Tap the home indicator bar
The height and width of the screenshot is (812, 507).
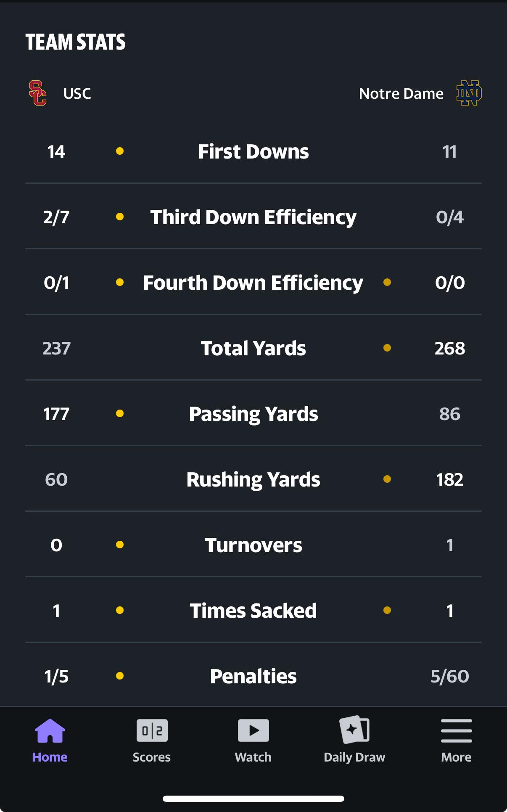(253, 799)
